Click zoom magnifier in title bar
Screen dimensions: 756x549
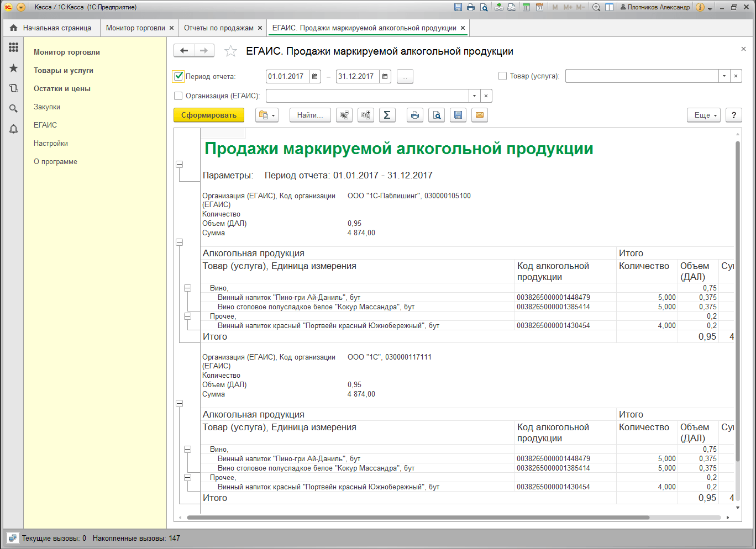point(596,7)
